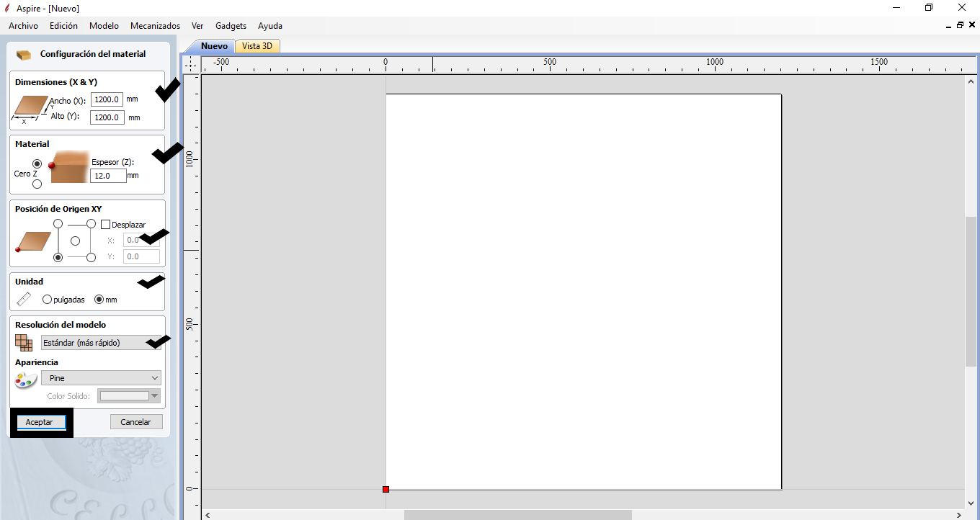This screenshot has height=520, width=980.
Task: Click the vertical scrollbar up arrow
Action: (971, 81)
